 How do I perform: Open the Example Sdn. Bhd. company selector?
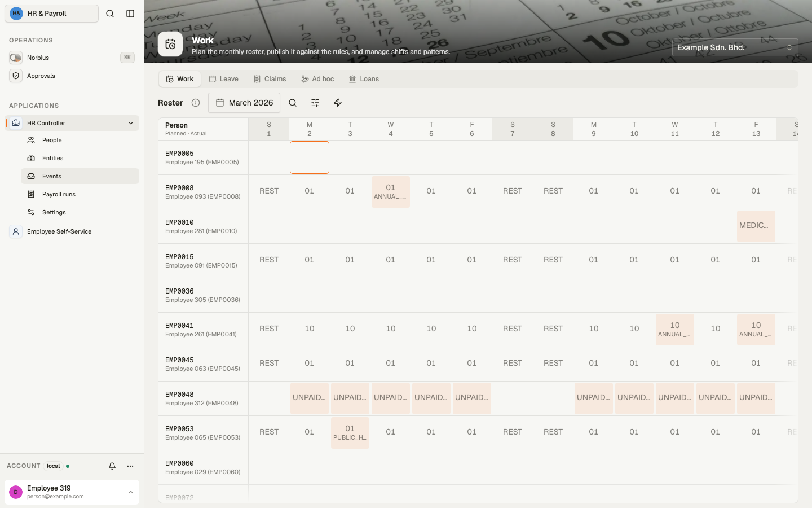pos(735,47)
